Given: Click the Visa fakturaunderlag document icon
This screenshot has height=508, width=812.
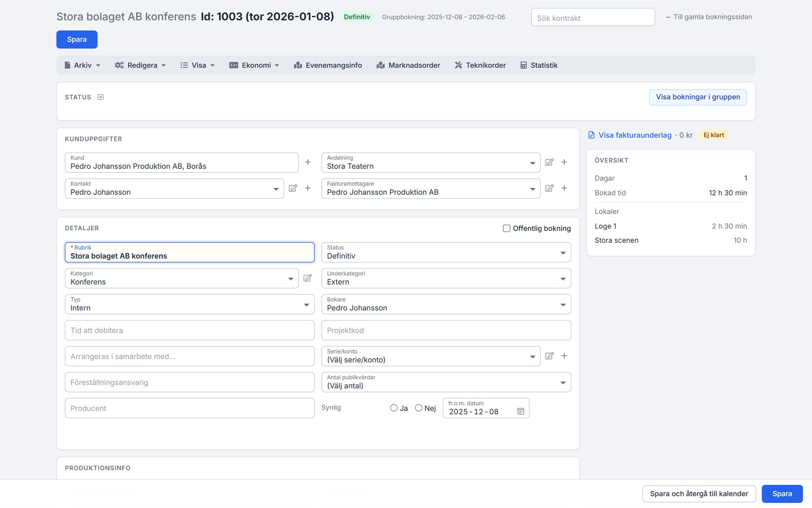Looking at the screenshot, I should [x=591, y=135].
